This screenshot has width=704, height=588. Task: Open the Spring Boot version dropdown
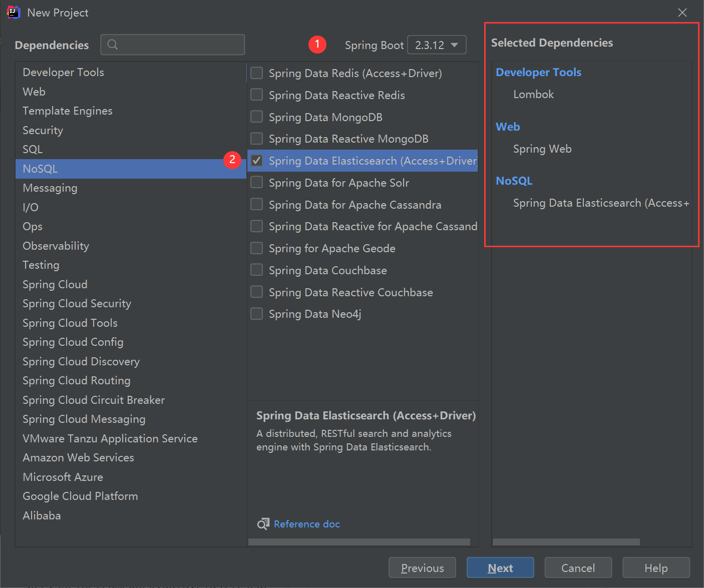(437, 45)
